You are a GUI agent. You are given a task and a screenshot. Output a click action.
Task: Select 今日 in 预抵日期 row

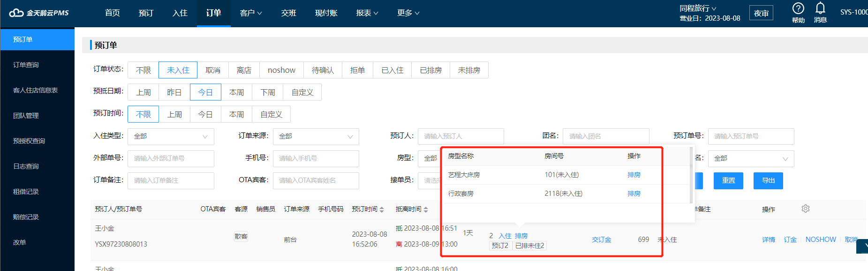pos(205,92)
